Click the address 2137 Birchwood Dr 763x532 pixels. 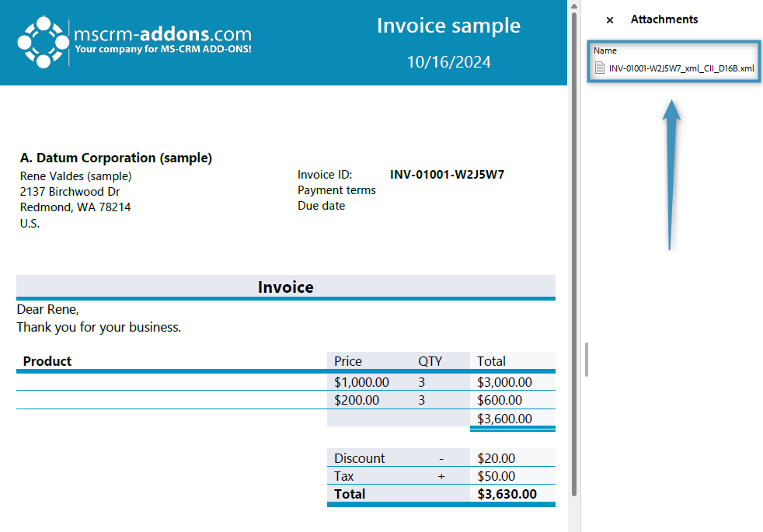coord(70,192)
